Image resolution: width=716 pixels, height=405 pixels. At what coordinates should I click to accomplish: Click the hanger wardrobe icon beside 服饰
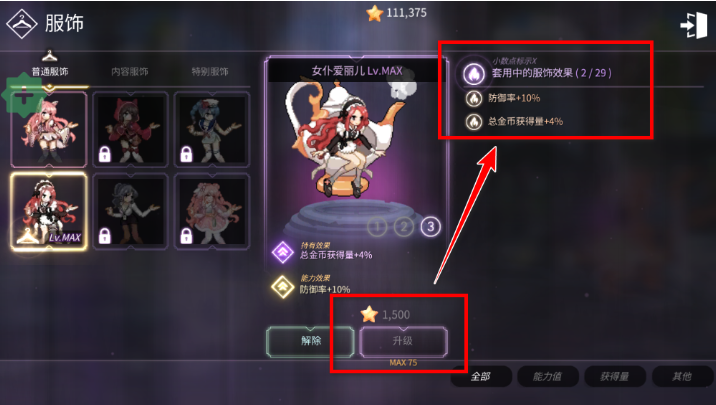click(21, 24)
